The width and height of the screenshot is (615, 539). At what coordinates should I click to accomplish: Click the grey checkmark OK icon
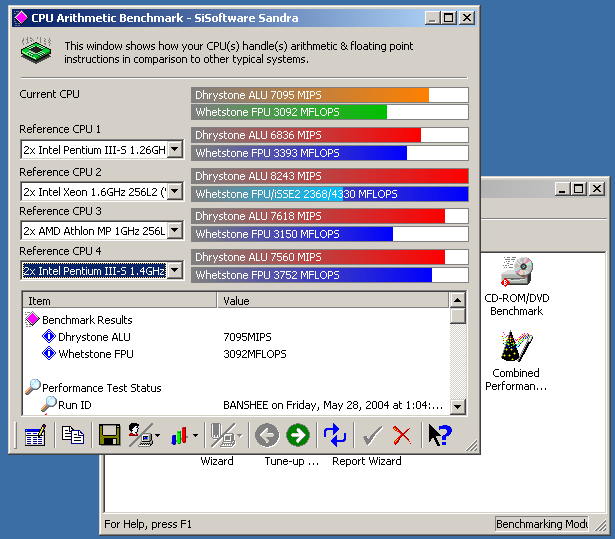tap(371, 436)
